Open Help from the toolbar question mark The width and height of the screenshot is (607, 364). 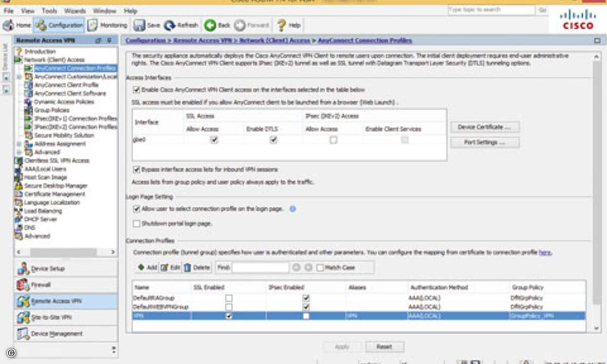tap(288, 25)
